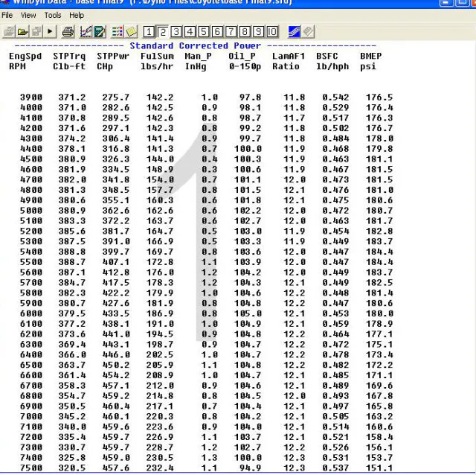Screen dimensions: 476x475
Task: Switch to data page 3
Action: coord(176,32)
